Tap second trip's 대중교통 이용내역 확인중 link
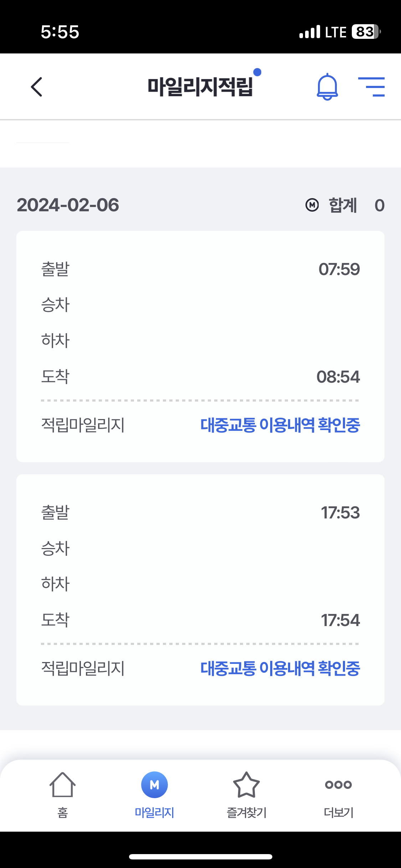The width and height of the screenshot is (401, 868). [x=280, y=668]
